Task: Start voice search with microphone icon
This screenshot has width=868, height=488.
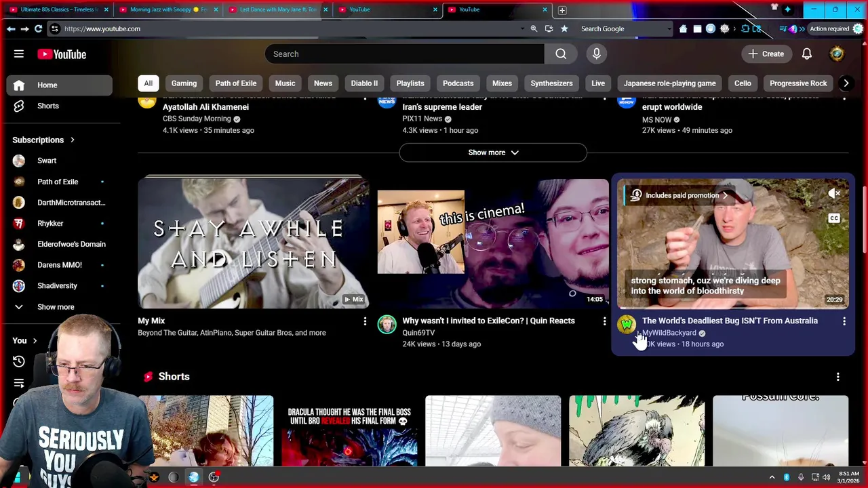Action: [x=597, y=54]
